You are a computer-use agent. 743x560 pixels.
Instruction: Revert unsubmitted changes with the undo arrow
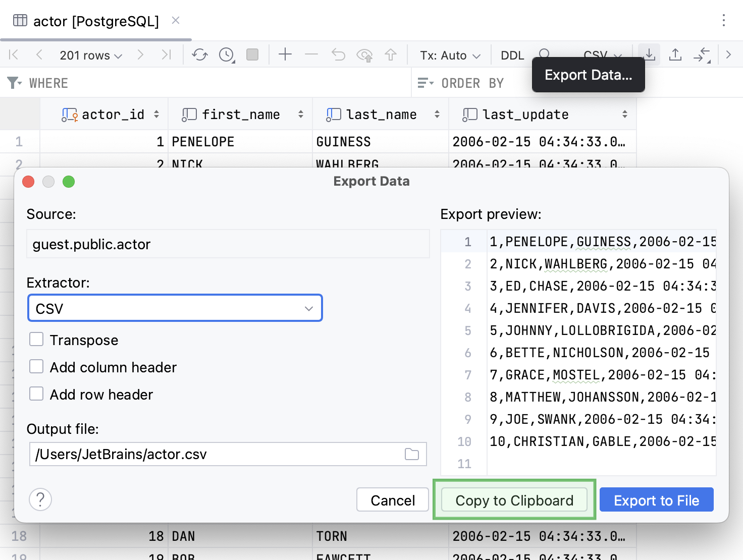pos(338,54)
